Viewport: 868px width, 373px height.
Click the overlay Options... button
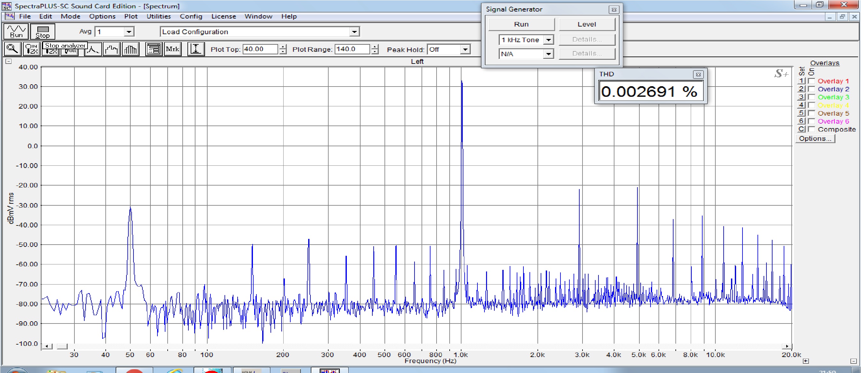815,139
